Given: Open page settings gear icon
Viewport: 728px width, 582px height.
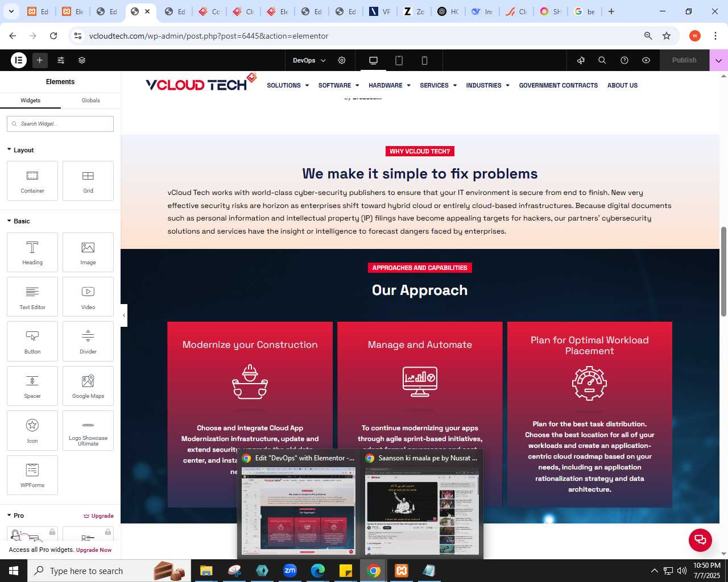Looking at the screenshot, I should 342,60.
